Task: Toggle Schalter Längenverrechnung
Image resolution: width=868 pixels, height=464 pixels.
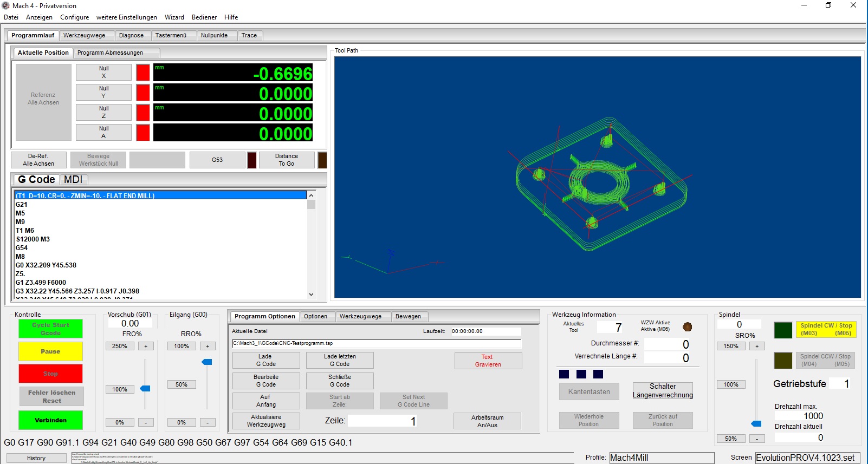Action: pyautogui.click(x=663, y=391)
